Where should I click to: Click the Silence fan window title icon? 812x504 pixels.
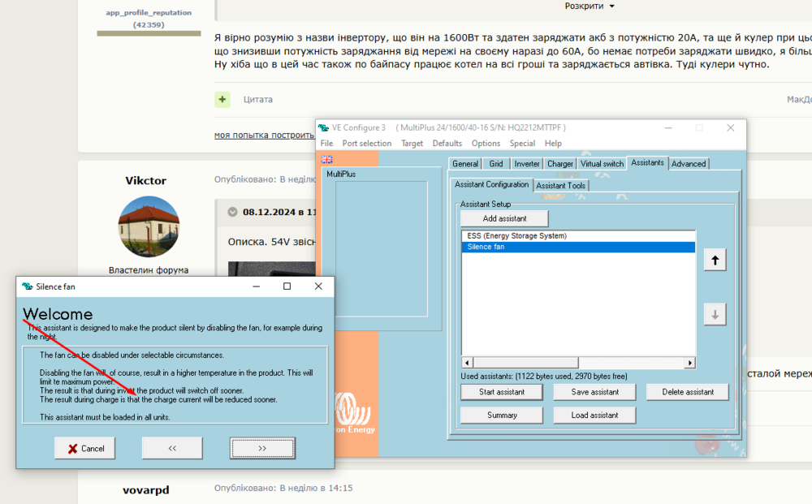[x=27, y=286]
